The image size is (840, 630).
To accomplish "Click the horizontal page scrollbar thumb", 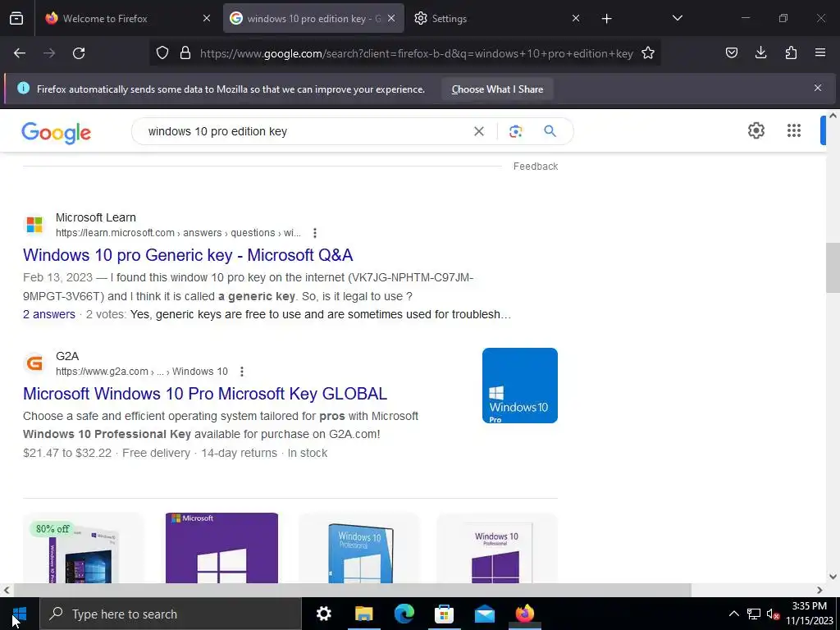I will tap(352, 590).
